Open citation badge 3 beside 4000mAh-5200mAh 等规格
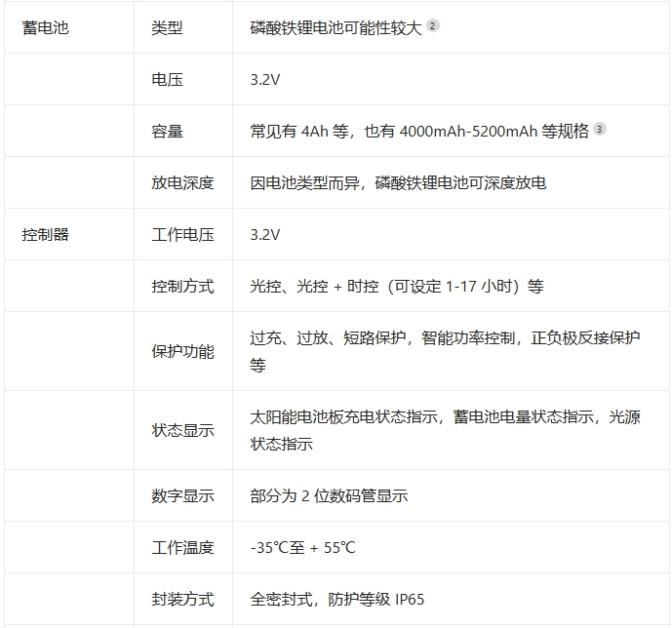The height and width of the screenshot is (628, 672). point(600,130)
